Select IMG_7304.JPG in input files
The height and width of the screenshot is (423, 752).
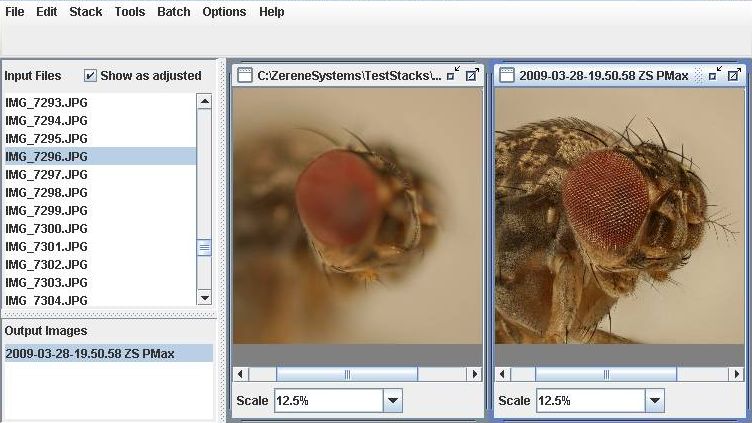(x=100, y=300)
